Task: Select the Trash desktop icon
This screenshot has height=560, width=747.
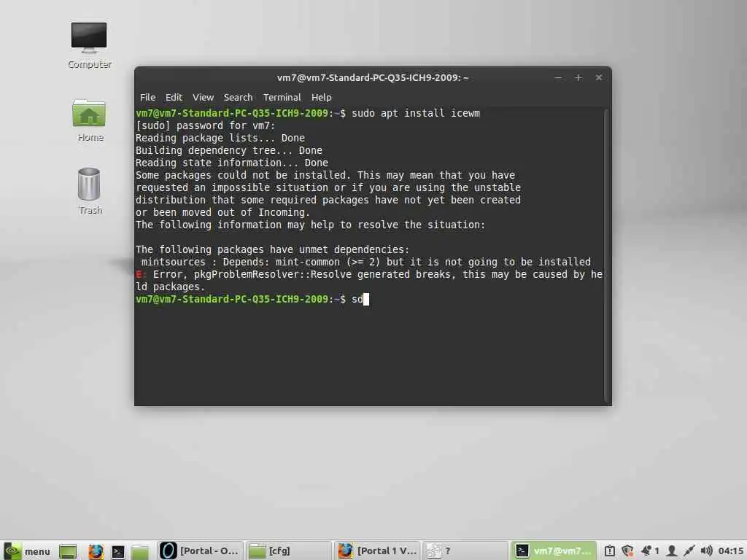Action: pos(90,191)
